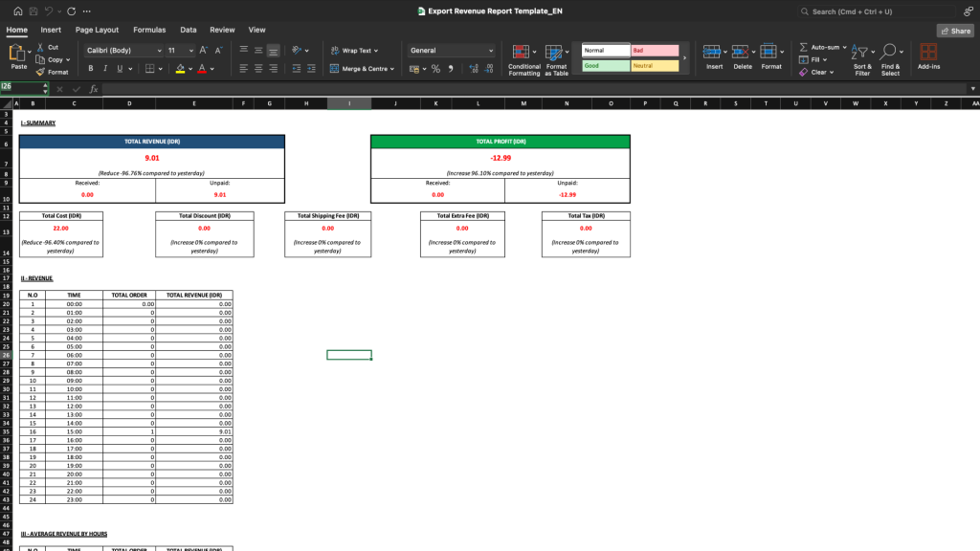This screenshot has height=551, width=980.
Task: Click the Name Box showing I26
Action: (21, 87)
